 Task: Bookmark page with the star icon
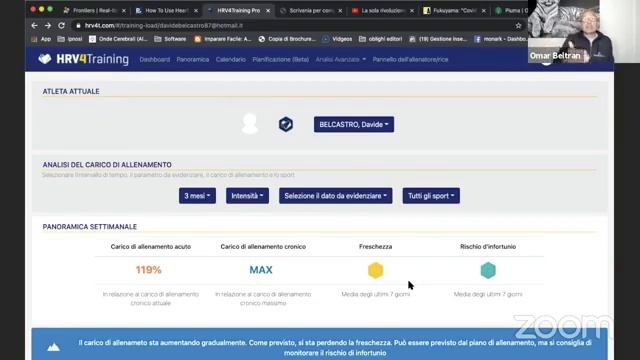pos(518,25)
